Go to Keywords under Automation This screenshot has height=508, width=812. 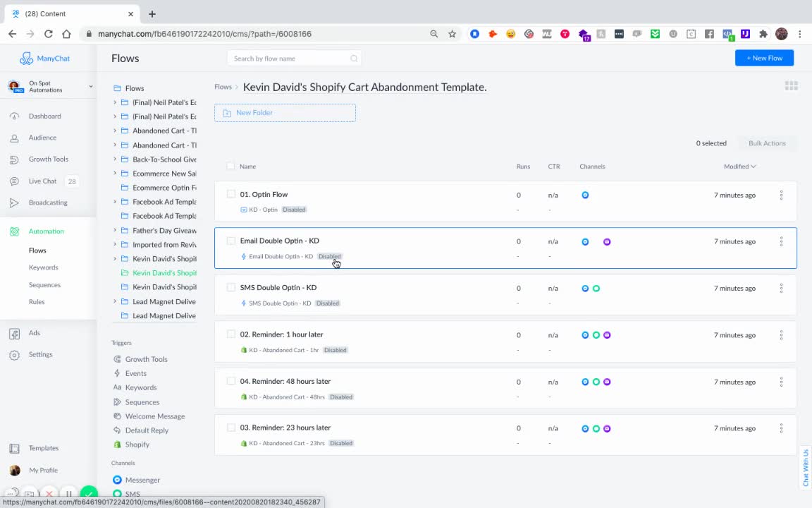click(x=43, y=267)
